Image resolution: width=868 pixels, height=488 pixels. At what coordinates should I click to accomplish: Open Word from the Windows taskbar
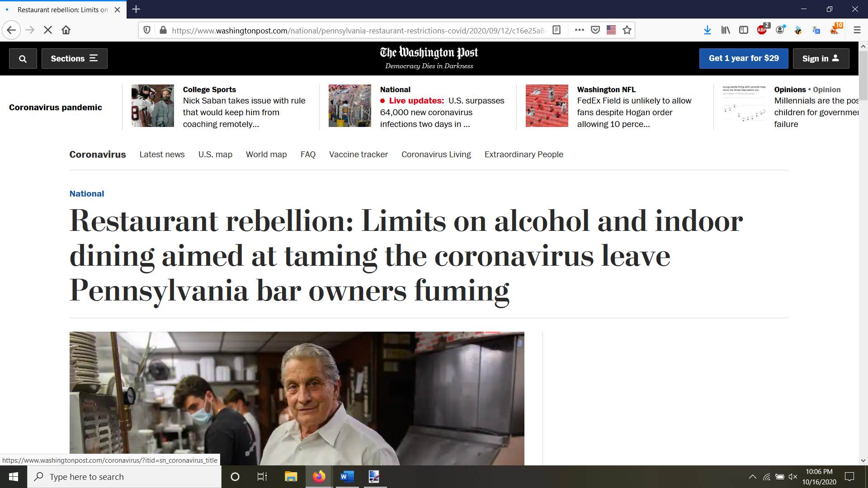click(x=347, y=477)
